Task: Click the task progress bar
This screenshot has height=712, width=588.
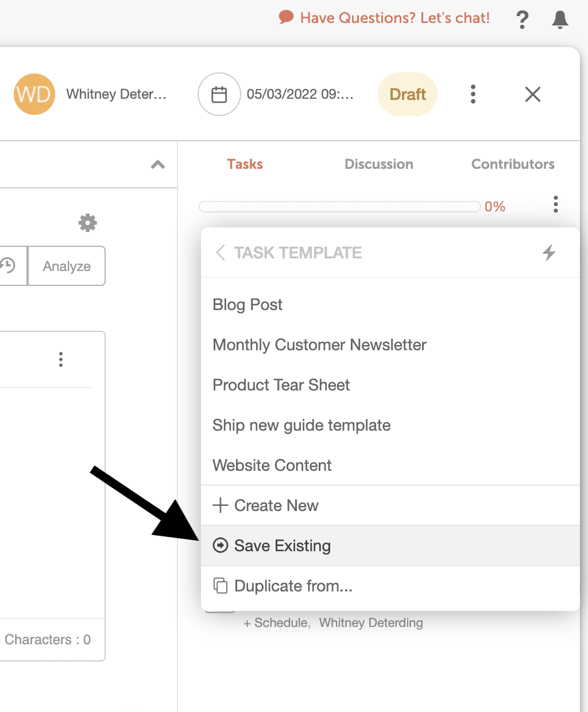Action: 340,207
